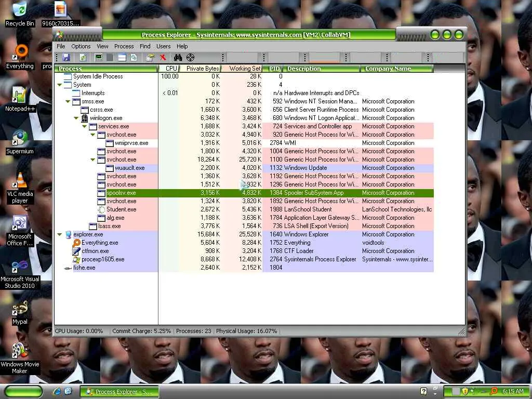Collapse the svchost.exe PID 920 node
Image resolution: width=532 pixels, height=399 pixels.
coord(92,135)
